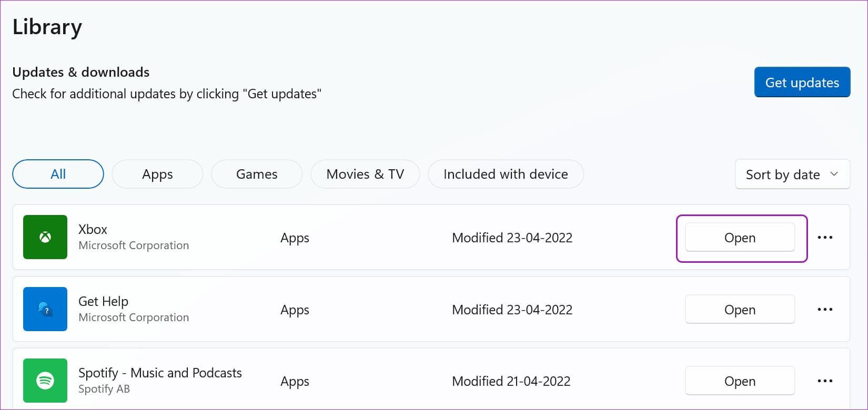868x410 pixels.
Task: Open the Get Help app
Action: coord(740,310)
